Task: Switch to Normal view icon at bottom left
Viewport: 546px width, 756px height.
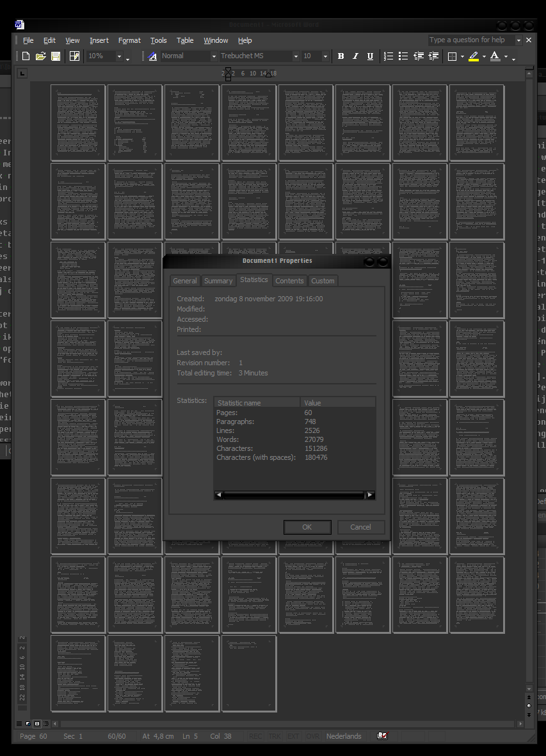Action: coord(19,723)
